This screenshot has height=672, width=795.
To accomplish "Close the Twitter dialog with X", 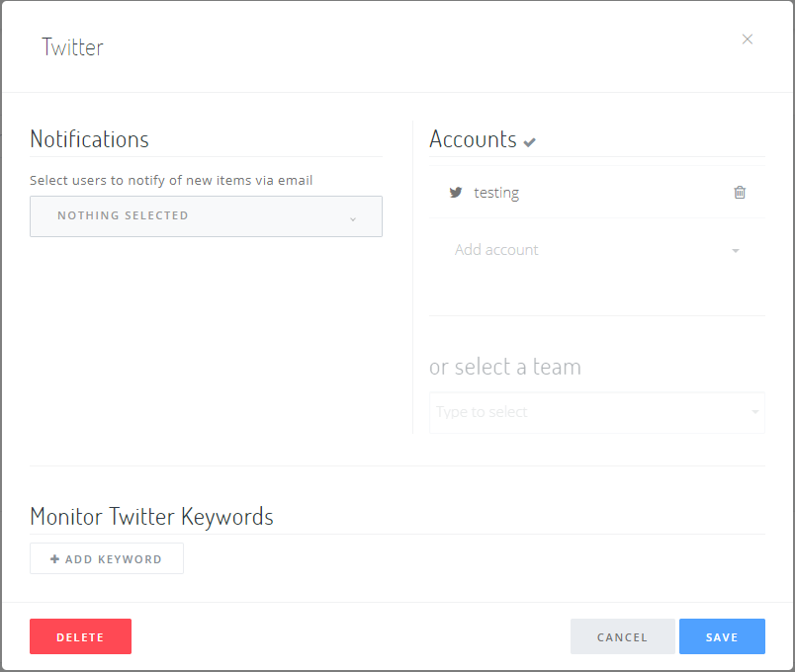I will click(747, 39).
